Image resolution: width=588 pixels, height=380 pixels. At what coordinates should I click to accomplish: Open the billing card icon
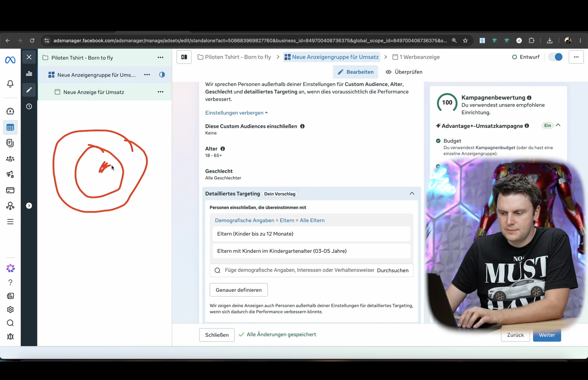pyautogui.click(x=10, y=190)
